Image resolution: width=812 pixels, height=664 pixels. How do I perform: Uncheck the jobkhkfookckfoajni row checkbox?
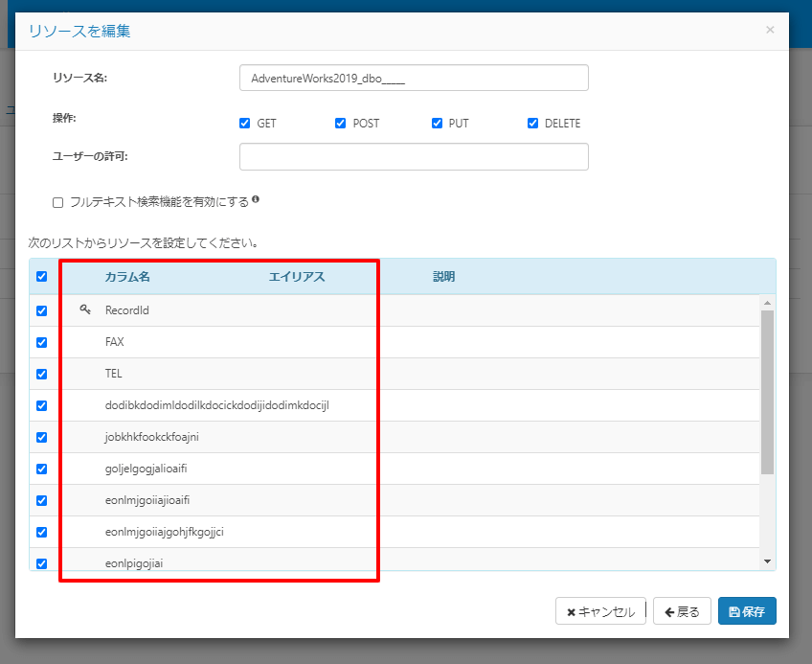pyautogui.click(x=42, y=437)
